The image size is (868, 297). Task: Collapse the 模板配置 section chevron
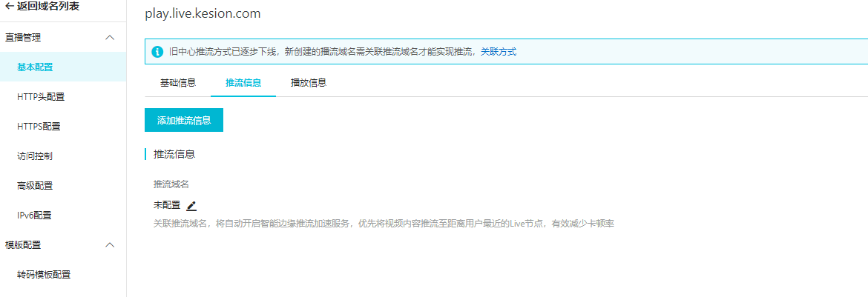(110, 245)
